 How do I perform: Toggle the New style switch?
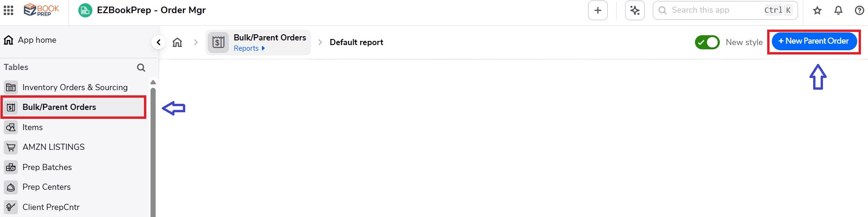(707, 42)
